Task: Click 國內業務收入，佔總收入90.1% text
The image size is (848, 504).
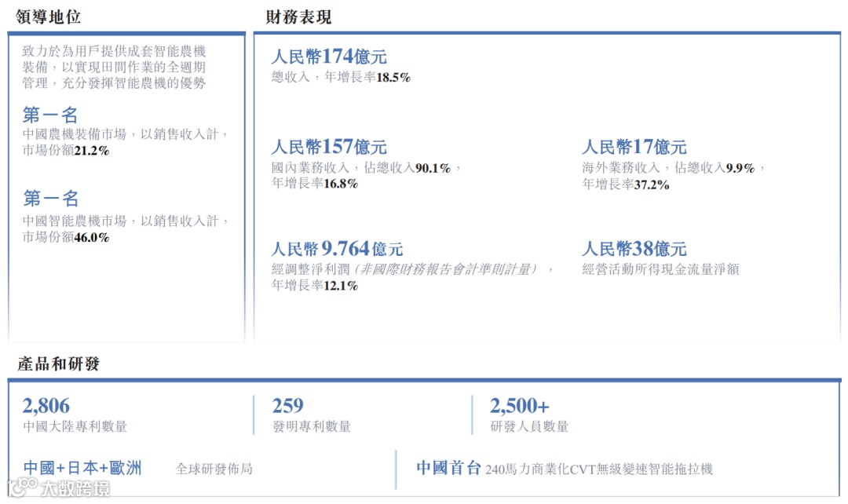Action: [x=366, y=168]
